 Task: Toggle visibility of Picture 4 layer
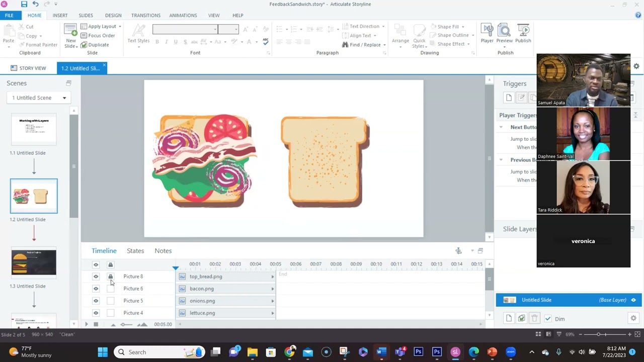coord(96,313)
